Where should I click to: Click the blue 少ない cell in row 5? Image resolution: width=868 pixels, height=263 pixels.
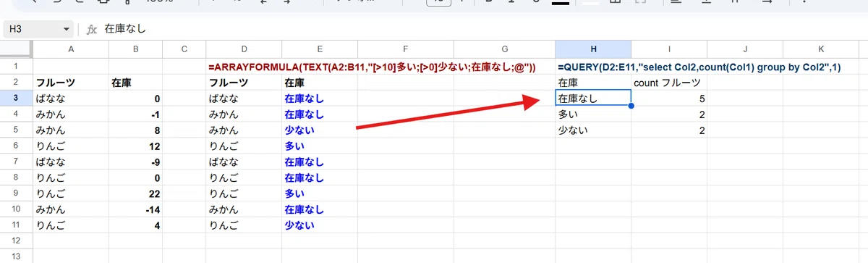click(320, 130)
